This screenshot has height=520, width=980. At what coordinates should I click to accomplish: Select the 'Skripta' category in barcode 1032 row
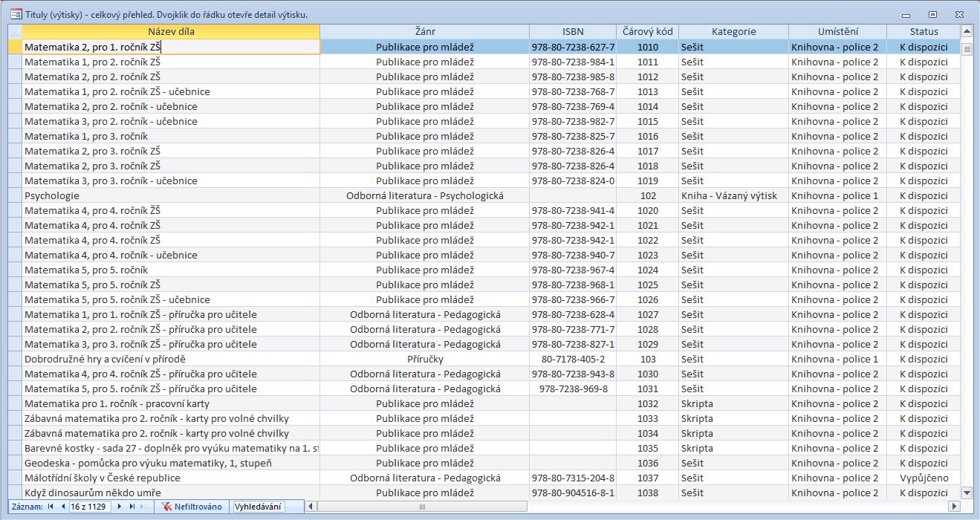733,403
